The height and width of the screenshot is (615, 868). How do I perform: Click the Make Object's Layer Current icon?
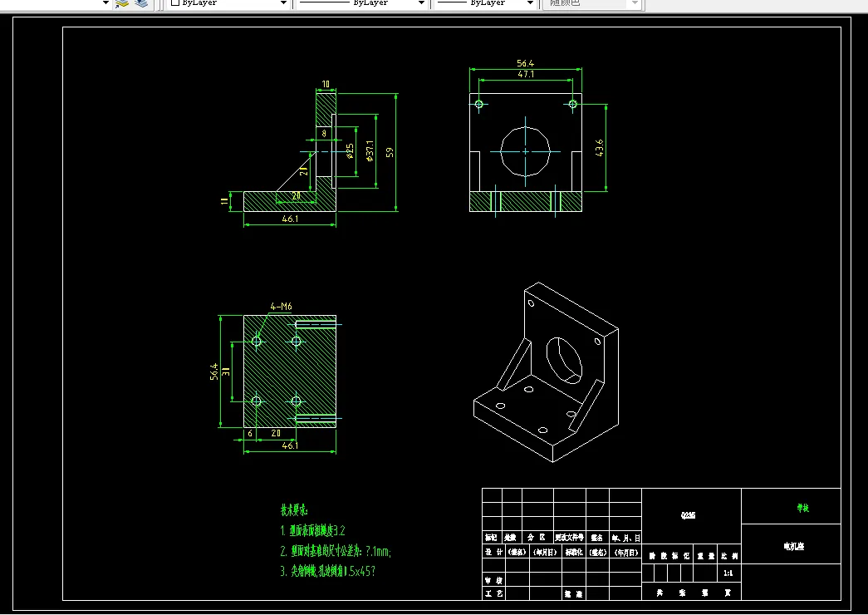pos(122,2)
